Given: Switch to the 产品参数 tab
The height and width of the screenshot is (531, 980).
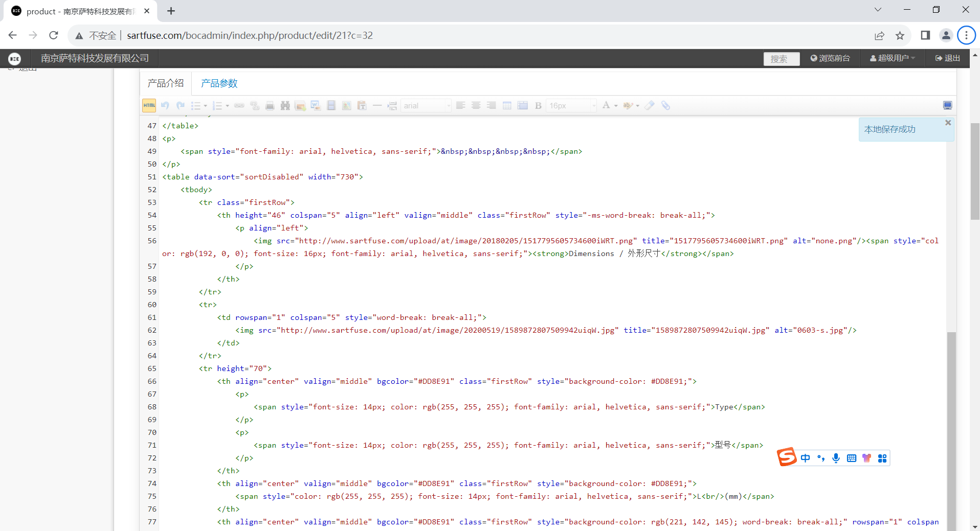Looking at the screenshot, I should pyautogui.click(x=219, y=83).
